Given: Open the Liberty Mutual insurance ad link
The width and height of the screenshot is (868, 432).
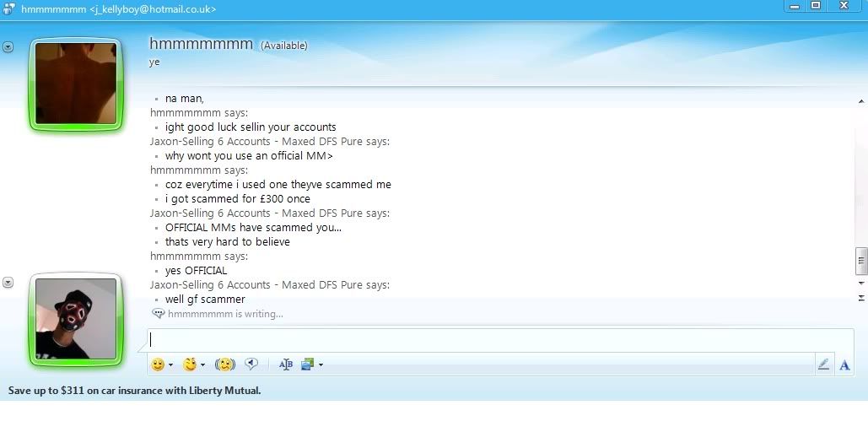Looking at the screenshot, I should tap(134, 391).
